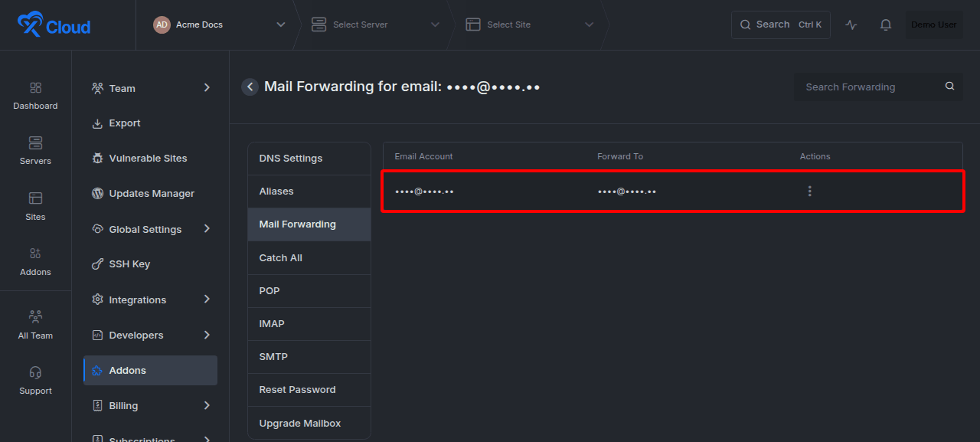This screenshot has height=442, width=980.
Task: Open the Support headset icon
Action: coord(35,372)
